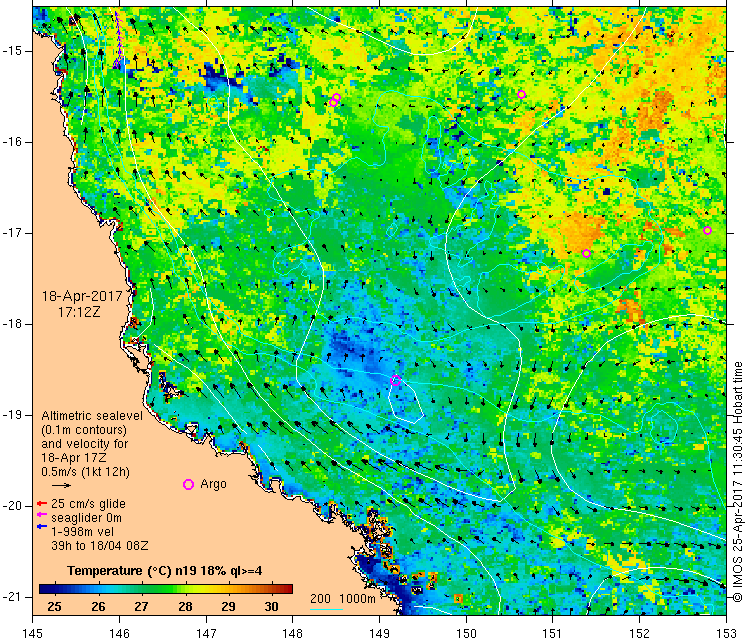This screenshot has width=750, height=640.
Task: Click the latitude axis label -17
Action: (x=12, y=233)
